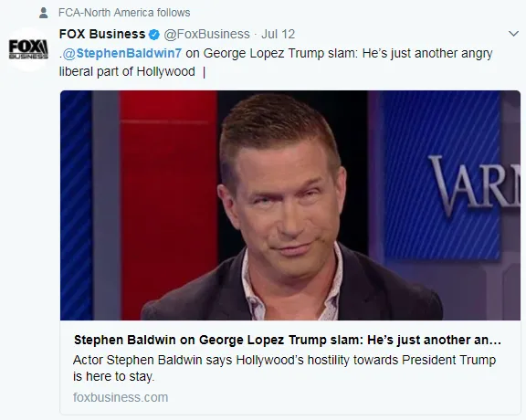
Task: Click 'liberal part of Hollywood' tweet line
Action: point(127,71)
